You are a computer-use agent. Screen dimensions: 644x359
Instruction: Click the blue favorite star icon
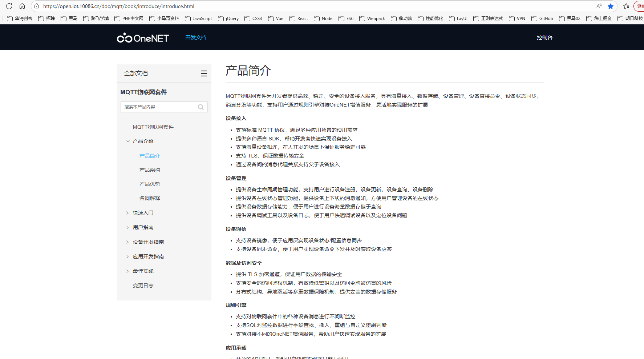click(611, 6)
